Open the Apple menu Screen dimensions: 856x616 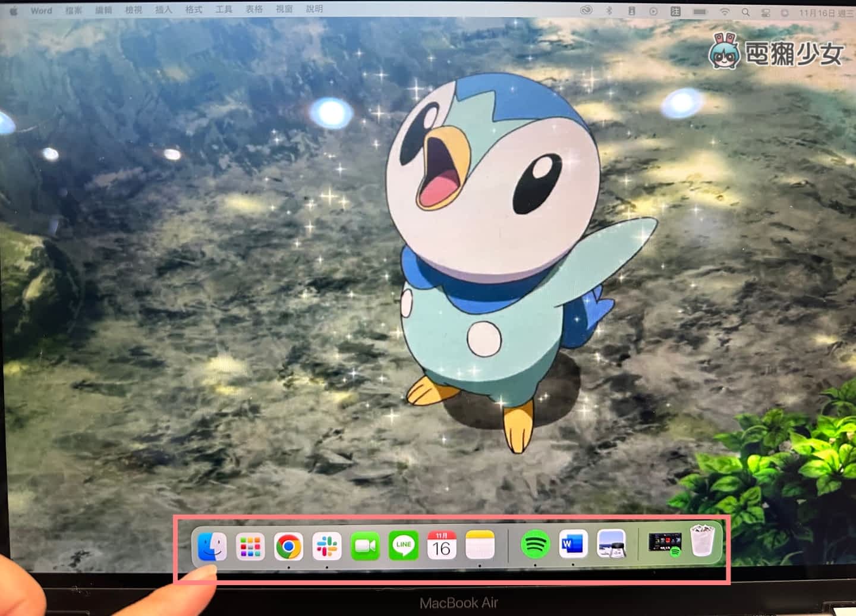(x=13, y=10)
